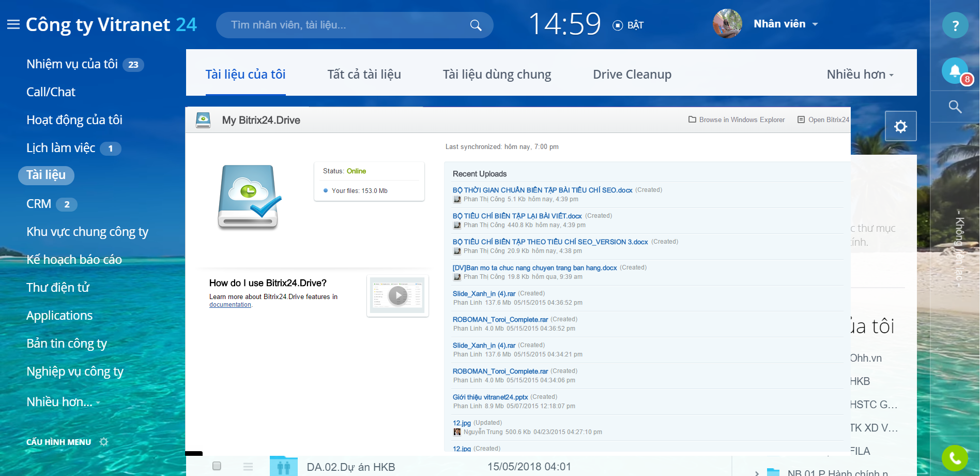This screenshot has height=476, width=980.
Task: Select Tài liệu in sidebar
Action: [x=46, y=175]
